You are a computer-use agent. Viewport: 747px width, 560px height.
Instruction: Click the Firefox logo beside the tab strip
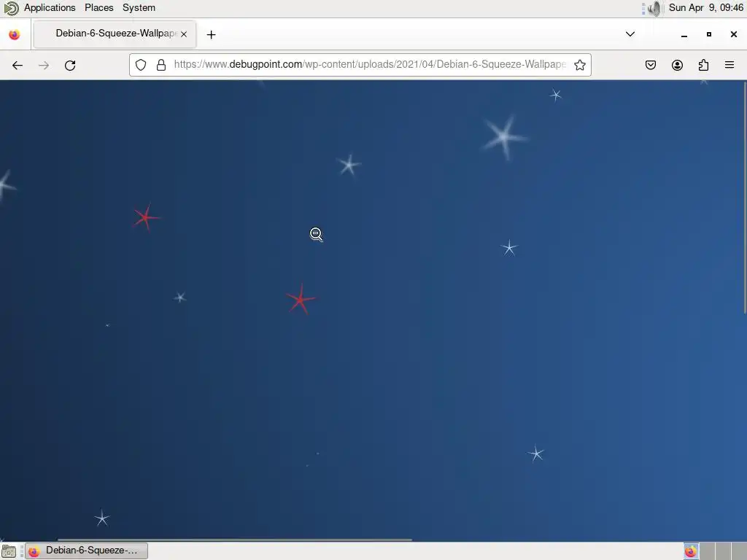pyautogui.click(x=15, y=34)
